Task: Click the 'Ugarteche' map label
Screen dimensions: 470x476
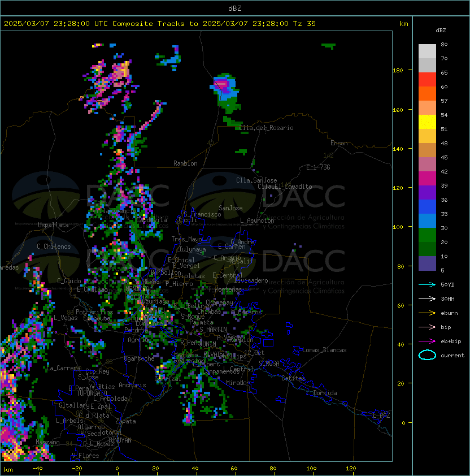Action: pos(140,359)
